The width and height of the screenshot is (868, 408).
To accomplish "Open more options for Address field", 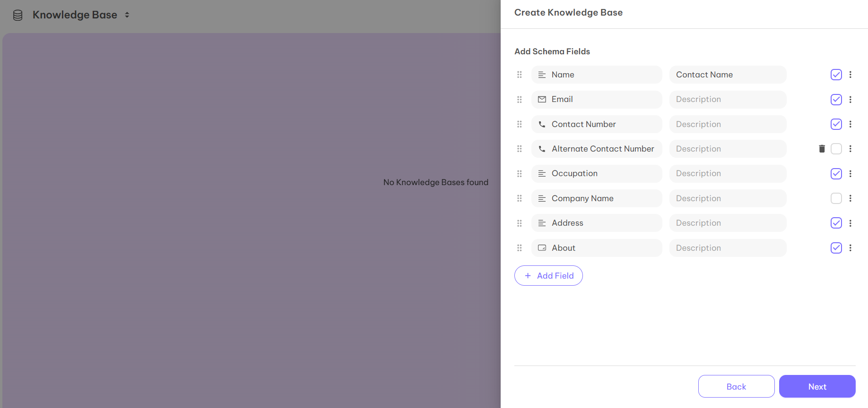I will pos(851,223).
